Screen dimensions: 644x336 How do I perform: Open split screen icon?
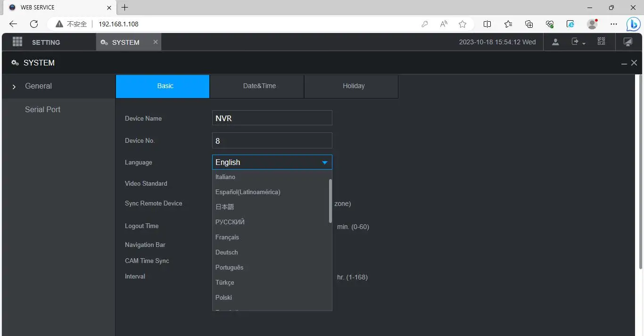[487, 24]
